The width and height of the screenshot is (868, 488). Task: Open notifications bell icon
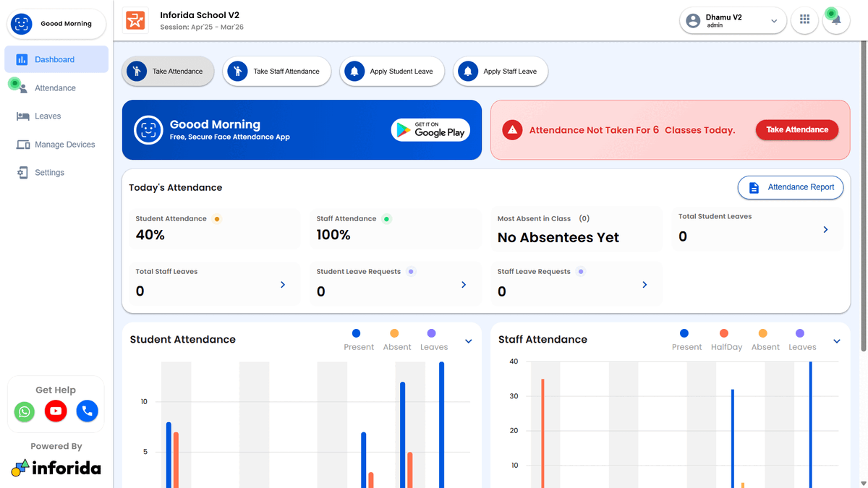[x=836, y=20]
